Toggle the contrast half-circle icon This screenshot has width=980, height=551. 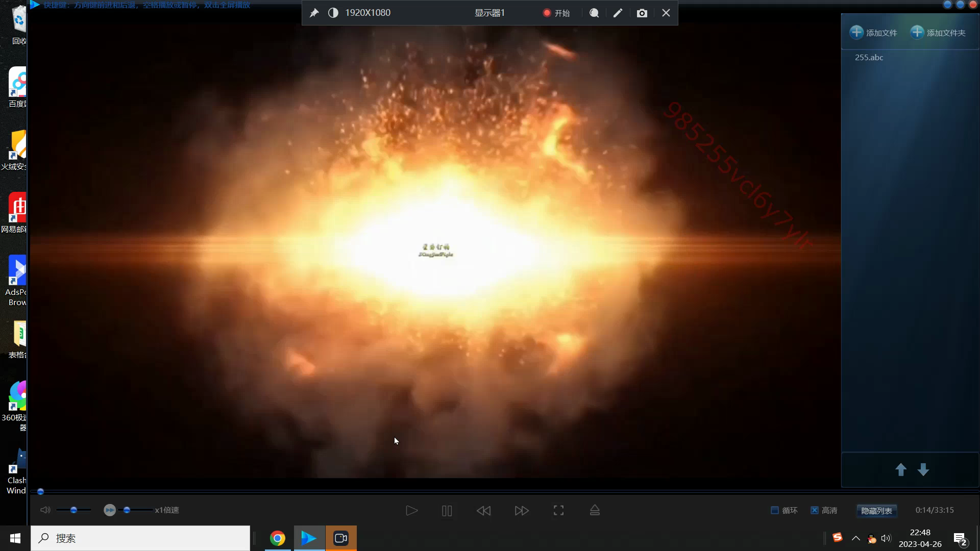pyautogui.click(x=333, y=13)
